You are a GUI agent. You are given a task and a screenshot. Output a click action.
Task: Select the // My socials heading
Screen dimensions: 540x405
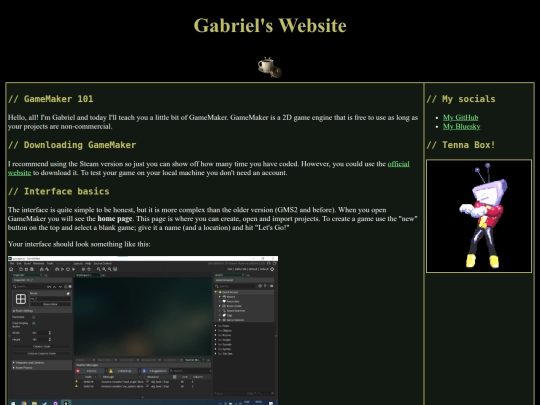(x=461, y=99)
